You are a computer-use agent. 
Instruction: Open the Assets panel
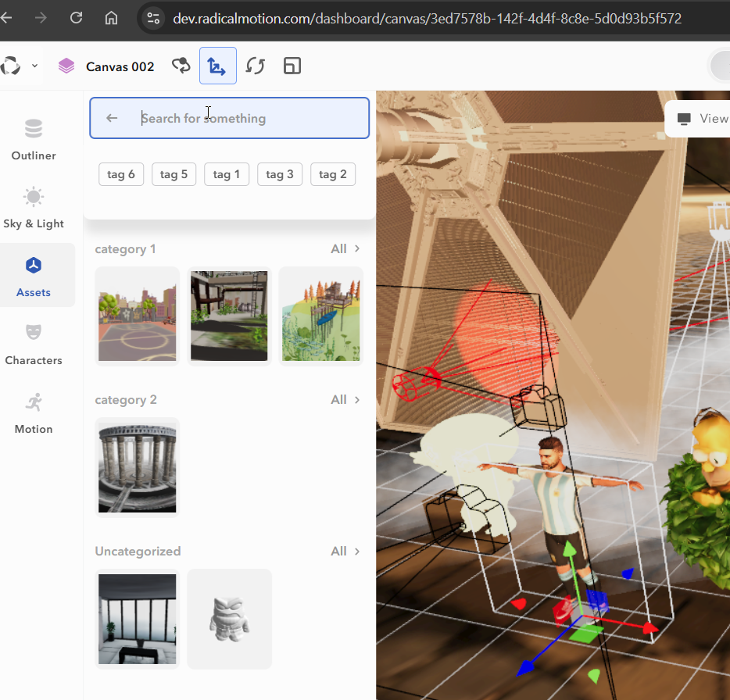[34, 276]
